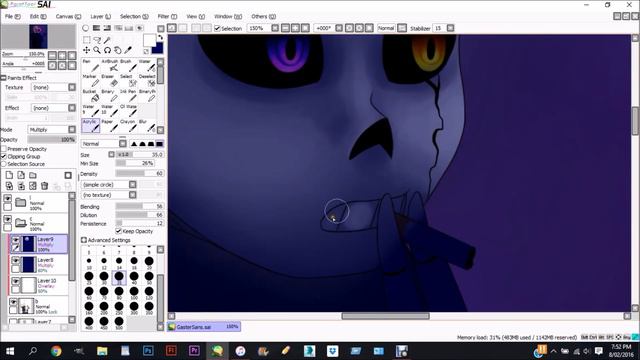
Task: Click the horizontal canvas scrollbar
Action: 385,316
